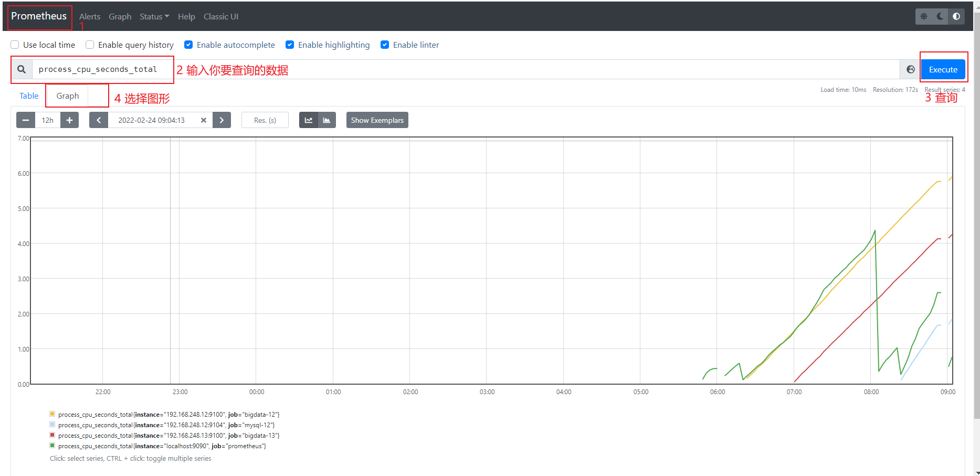Screen dimensions: 980x476
Task: Show stacked area graph icon
Action: (326, 120)
